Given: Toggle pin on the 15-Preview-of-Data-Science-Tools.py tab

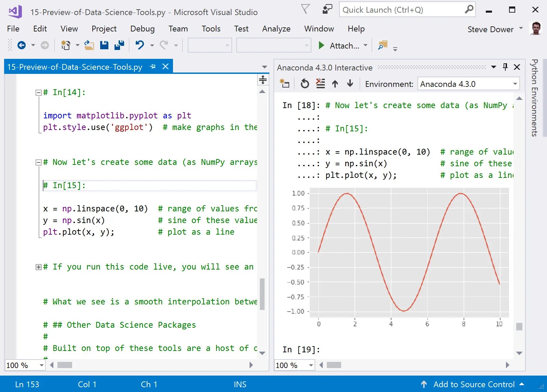Looking at the screenshot, I should pos(153,67).
